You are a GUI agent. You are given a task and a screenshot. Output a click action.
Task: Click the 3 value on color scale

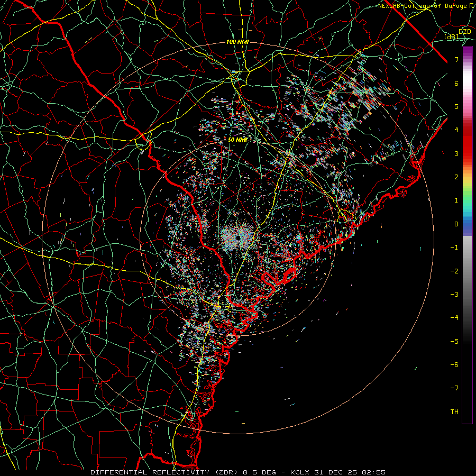pyautogui.click(x=456, y=153)
